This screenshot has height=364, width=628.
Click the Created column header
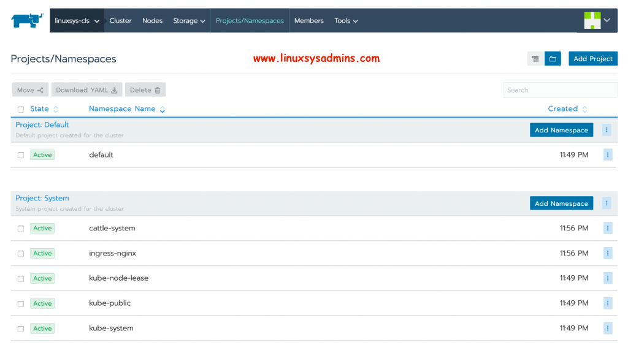[563, 109]
